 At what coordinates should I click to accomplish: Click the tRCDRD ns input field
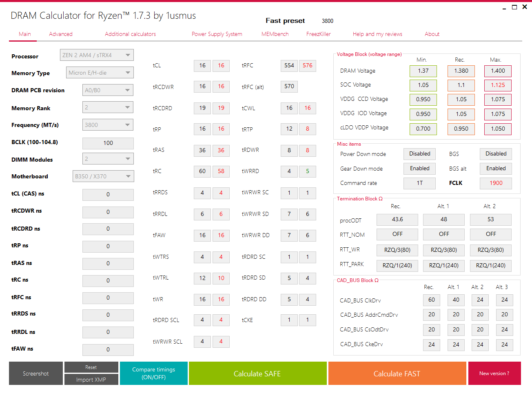[108, 229]
